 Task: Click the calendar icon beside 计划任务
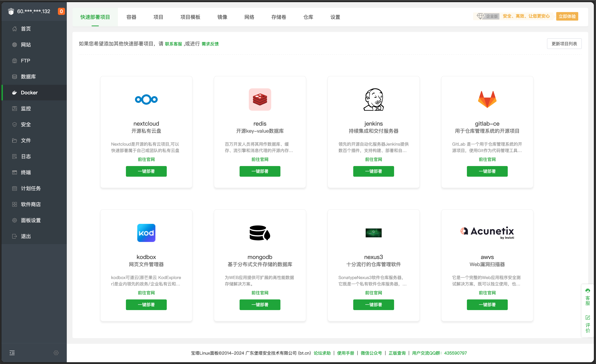coord(15,188)
